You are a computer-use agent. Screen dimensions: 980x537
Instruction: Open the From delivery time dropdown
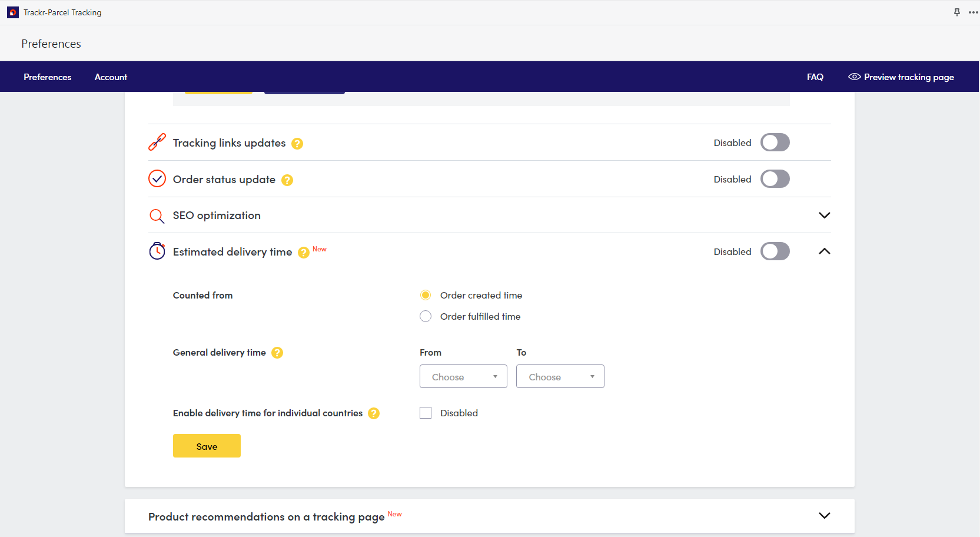(463, 376)
